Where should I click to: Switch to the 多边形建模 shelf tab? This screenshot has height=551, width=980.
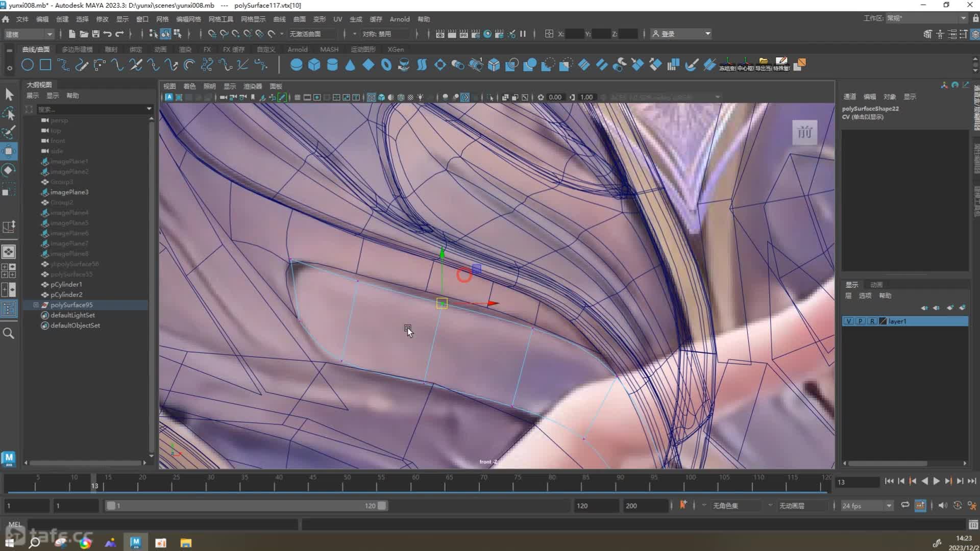click(x=77, y=49)
